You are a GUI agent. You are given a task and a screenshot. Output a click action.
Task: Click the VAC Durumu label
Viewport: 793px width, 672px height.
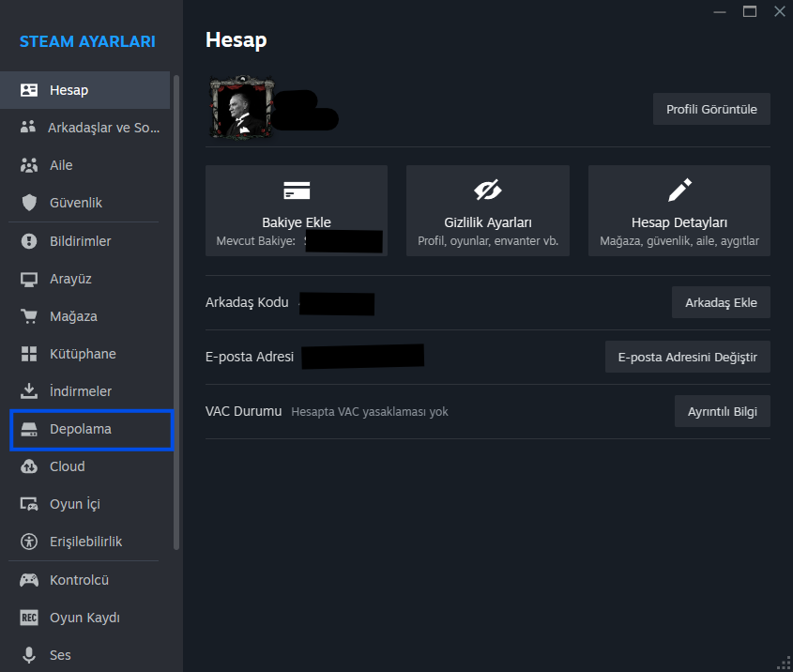[x=243, y=411]
